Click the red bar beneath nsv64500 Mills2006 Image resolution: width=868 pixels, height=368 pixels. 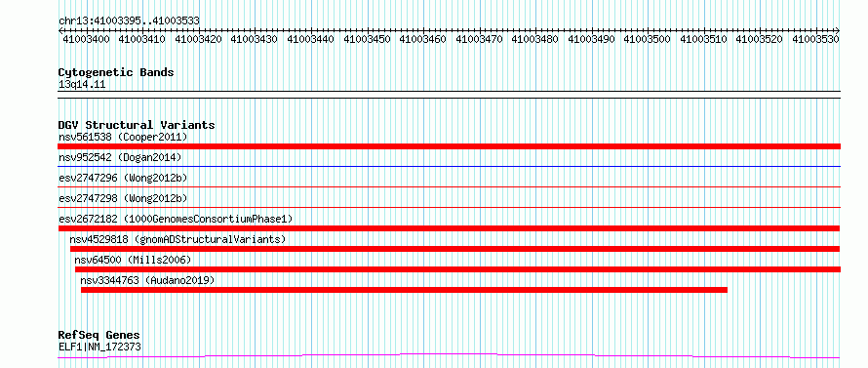(x=457, y=269)
